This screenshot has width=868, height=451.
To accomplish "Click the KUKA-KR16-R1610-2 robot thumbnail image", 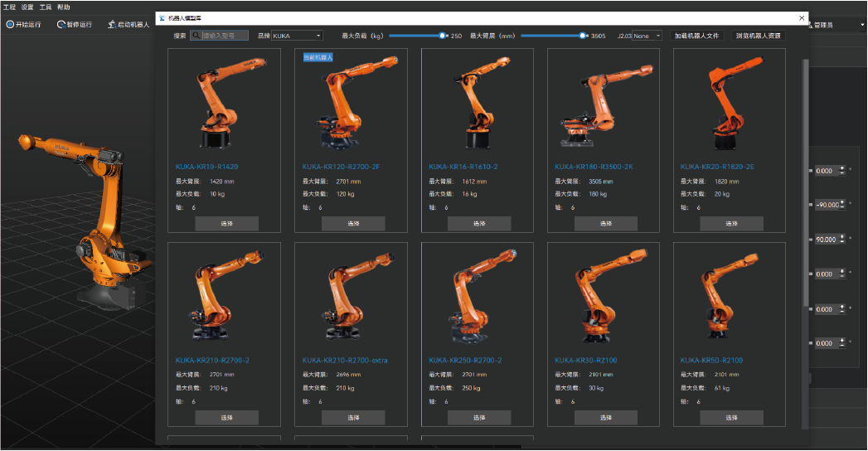I will coord(481,102).
